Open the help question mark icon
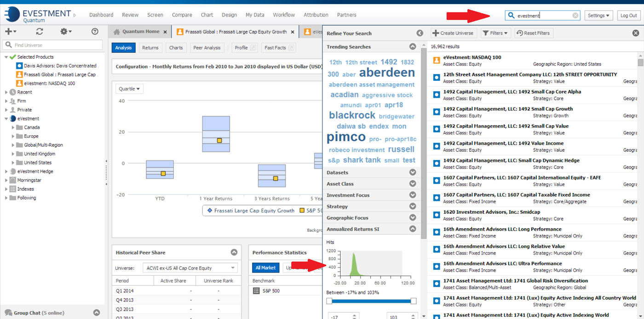Screen dimensions: 644x319 pos(95,32)
